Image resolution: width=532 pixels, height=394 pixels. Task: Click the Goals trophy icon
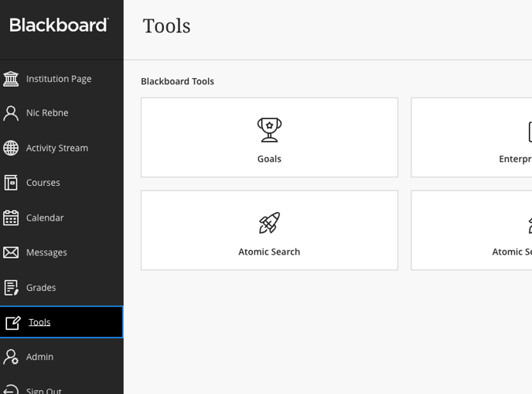[269, 130]
